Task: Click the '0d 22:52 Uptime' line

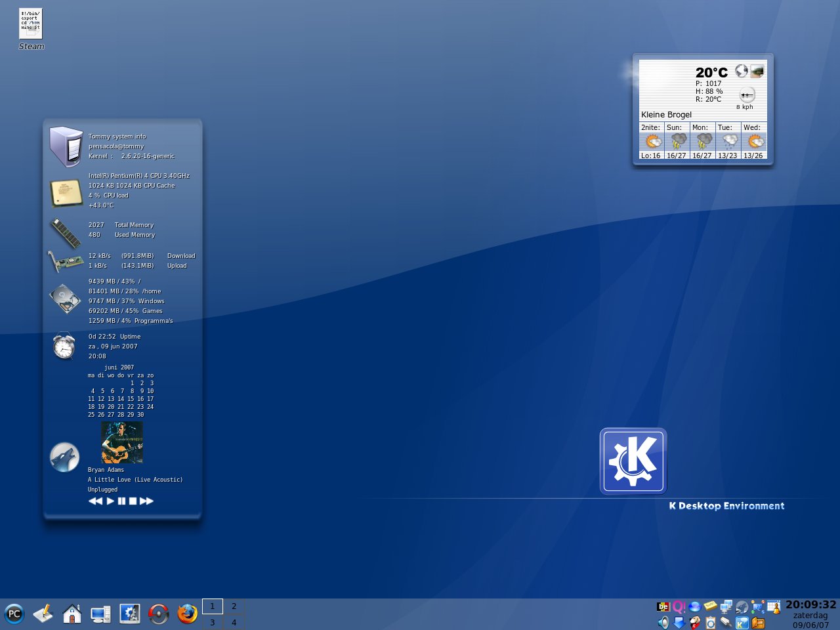Action: coord(114,337)
